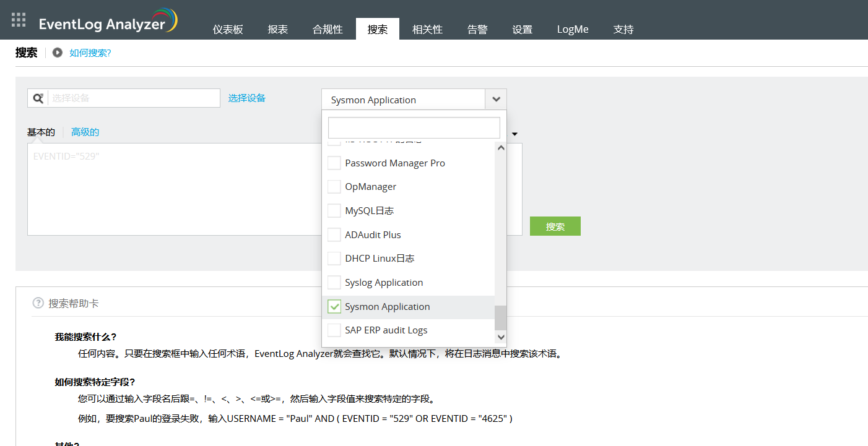Check the OpManager checkbox
The height and width of the screenshot is (446, 868).
pos(334,186)
